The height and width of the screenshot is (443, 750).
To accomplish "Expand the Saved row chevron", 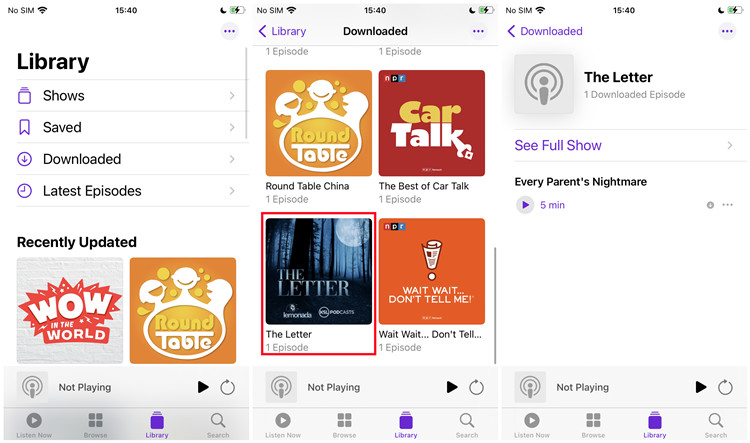I will (232, 127).
